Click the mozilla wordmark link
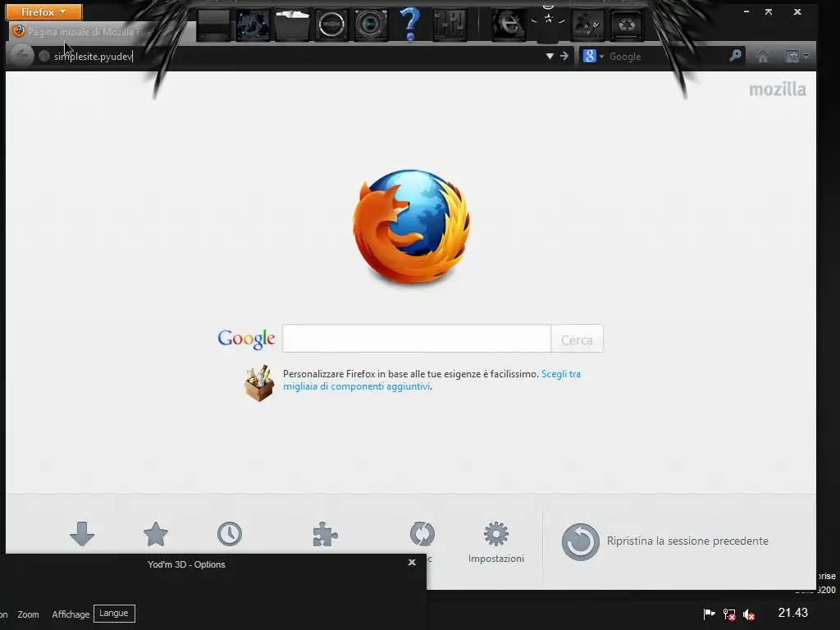Screen dimensions: 840x630 [x=778, y=89]
